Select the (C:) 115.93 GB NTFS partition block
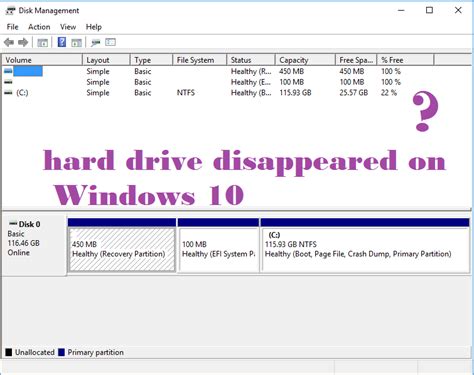 (365, 245)
